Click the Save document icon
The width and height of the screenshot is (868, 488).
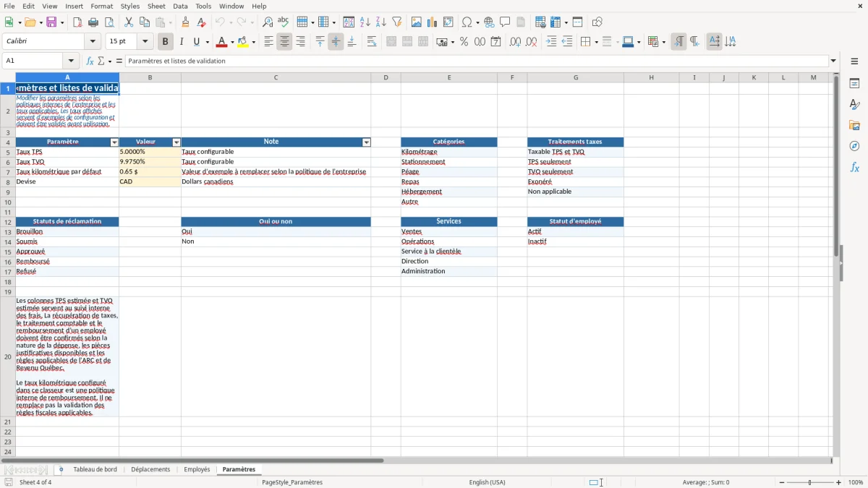[x=51, y=22]
